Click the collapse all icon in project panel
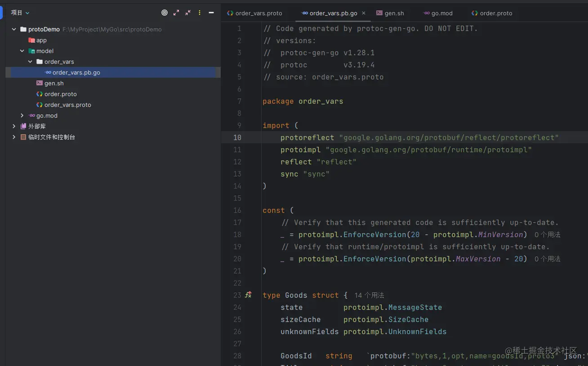Screen dimensions: 588x366 [x=188, y=13]
